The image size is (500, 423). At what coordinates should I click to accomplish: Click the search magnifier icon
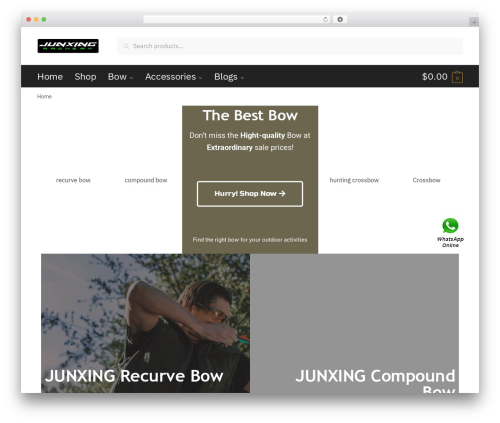tap(126, 46)
